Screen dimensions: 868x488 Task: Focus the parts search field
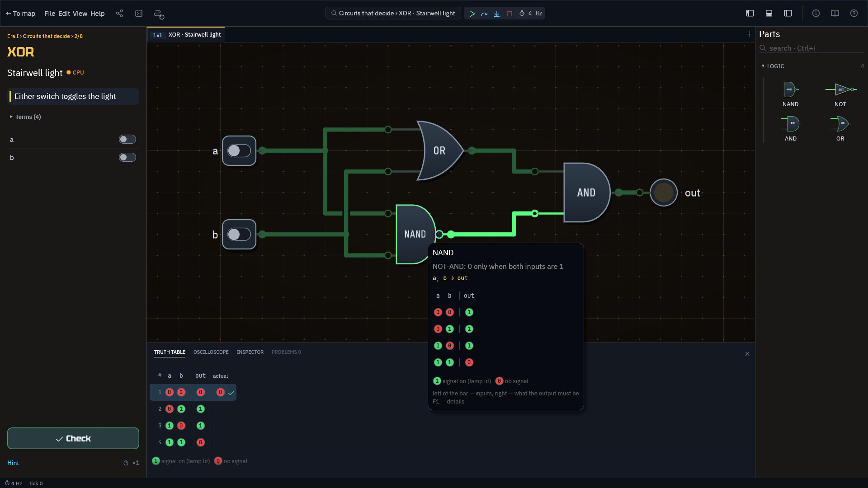pyautogui.click(x=811, y=48)
